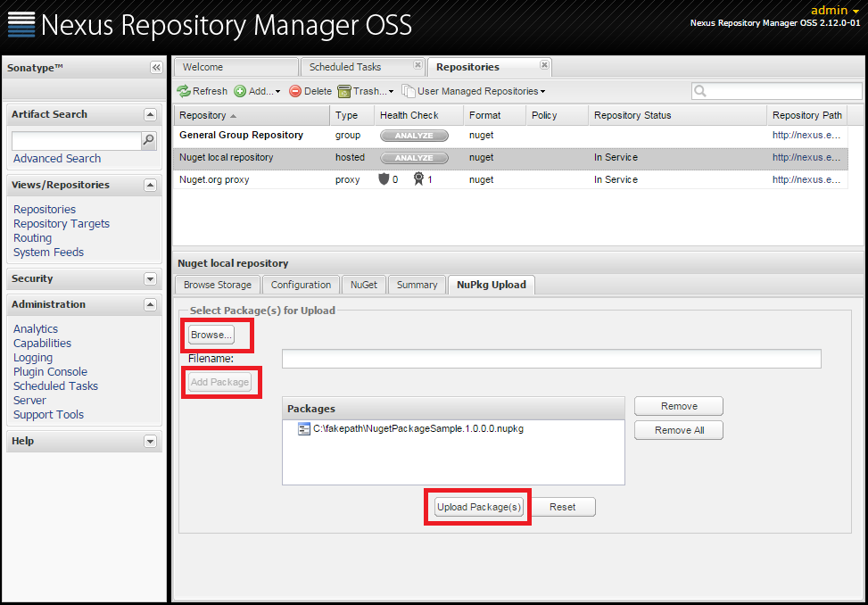Click the Repository Status column header

[x=678, y=115]
